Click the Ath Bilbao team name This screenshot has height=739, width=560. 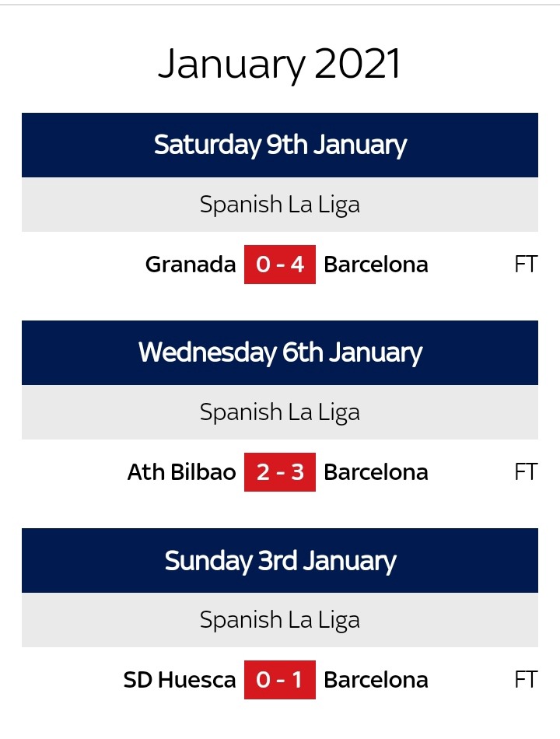coord(181,472)
